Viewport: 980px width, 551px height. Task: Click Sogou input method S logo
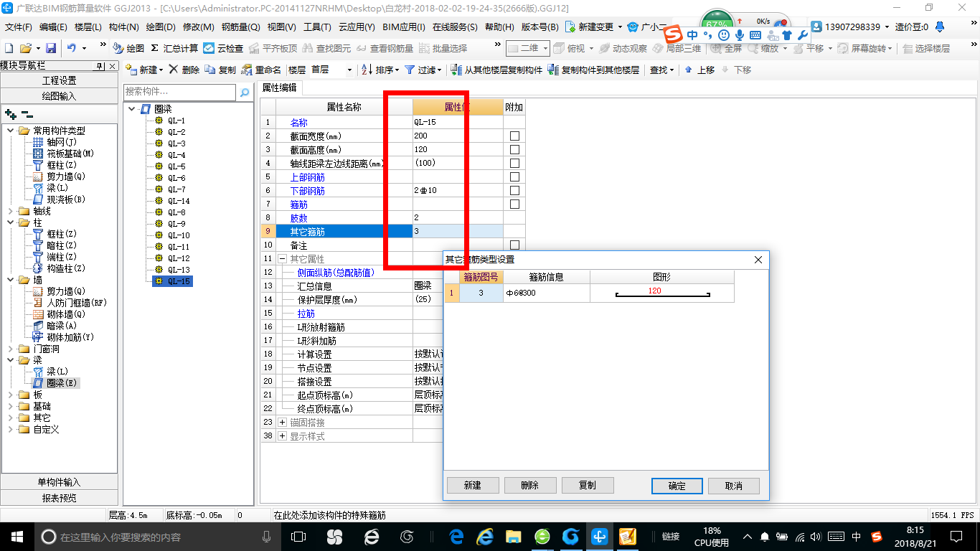coord(673,34)
